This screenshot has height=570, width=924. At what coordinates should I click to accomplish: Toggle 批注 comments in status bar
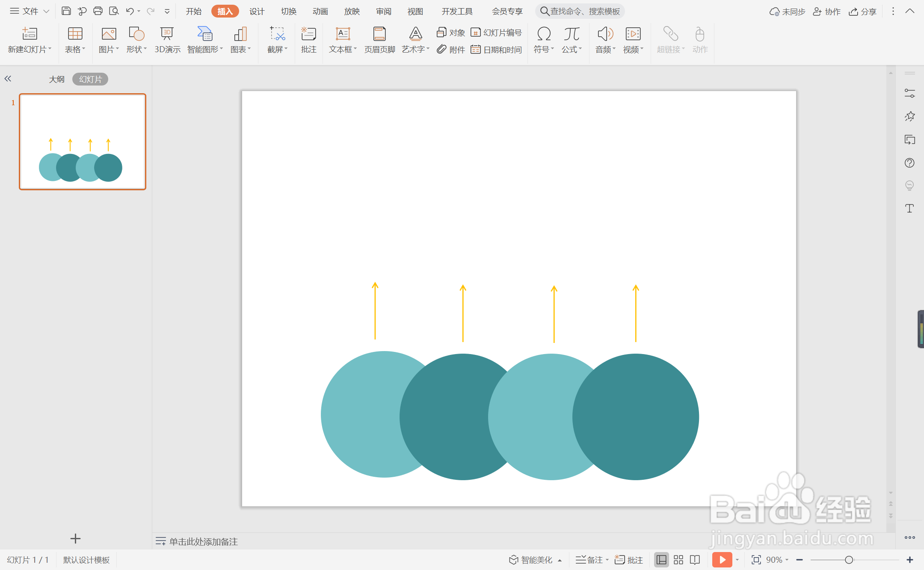[x=629, y=560]
